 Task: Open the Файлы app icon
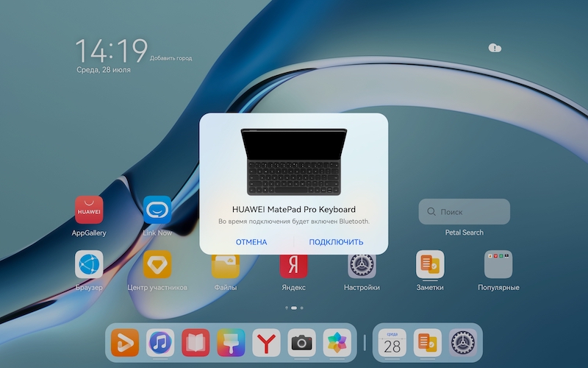[226, 266]
